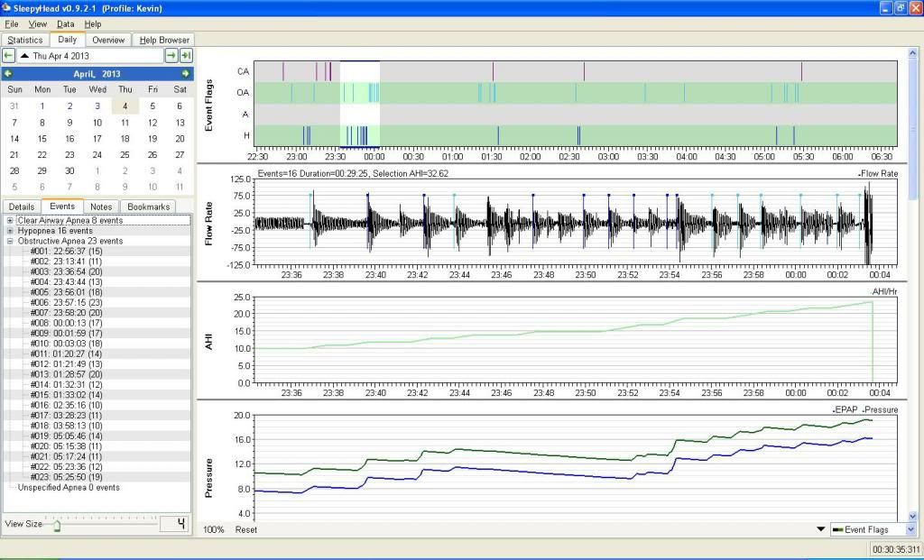Screen dimensions: 924x560
Task: Click the View Size number display
Action: 174,524
